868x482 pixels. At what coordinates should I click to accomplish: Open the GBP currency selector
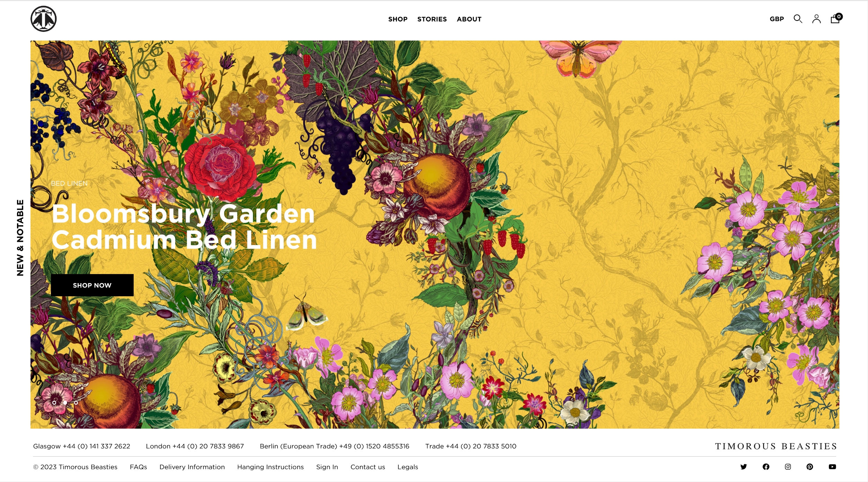[777, 19]
